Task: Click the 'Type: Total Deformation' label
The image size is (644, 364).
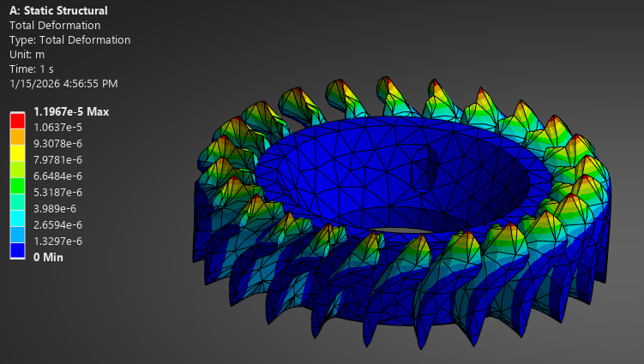Action: coord(69,39)
